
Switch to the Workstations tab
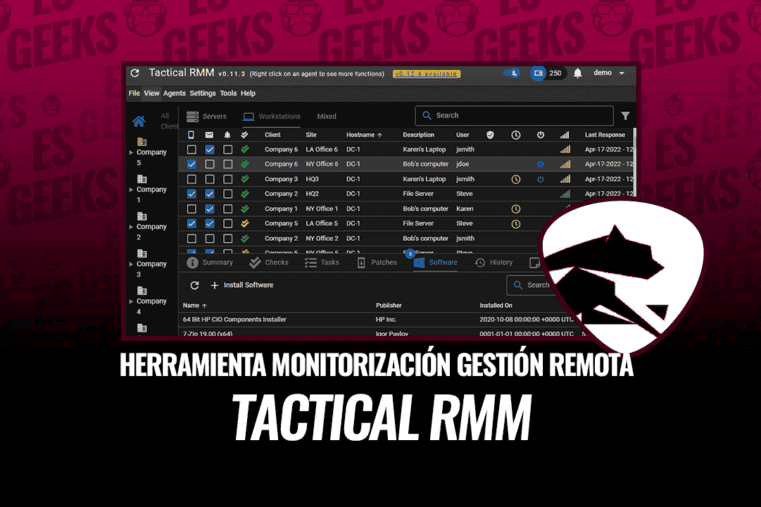pyautogui.click(x=272, y=116)
